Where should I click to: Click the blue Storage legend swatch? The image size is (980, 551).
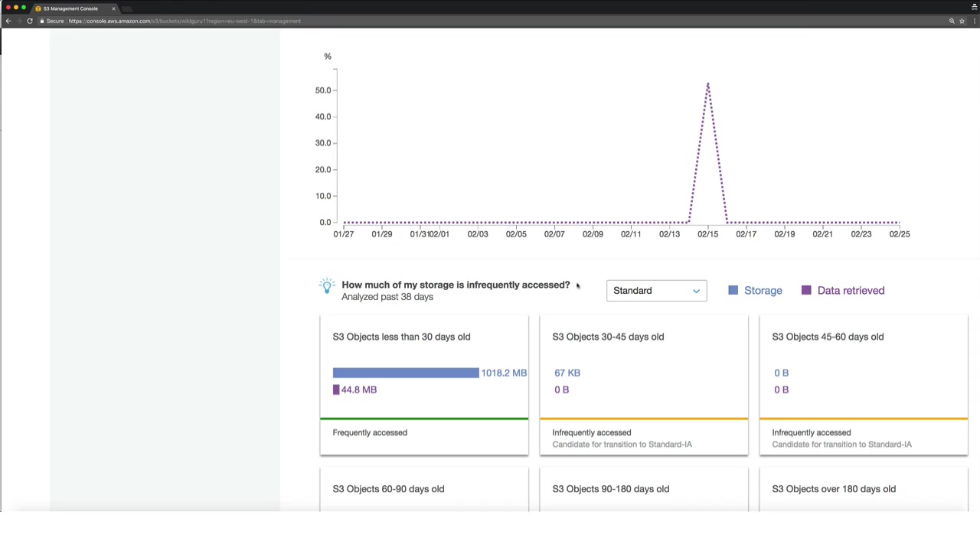pos(733,291)
